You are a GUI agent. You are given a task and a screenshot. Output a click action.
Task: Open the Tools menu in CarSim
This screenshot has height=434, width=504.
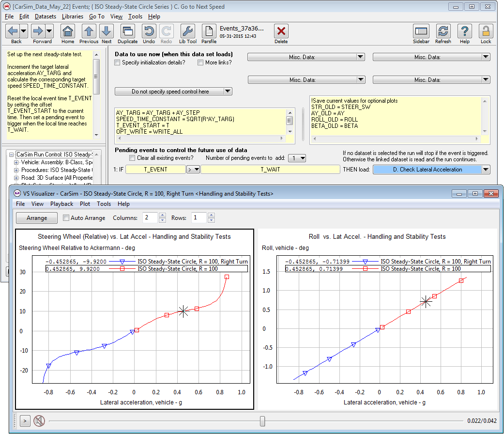135,16
